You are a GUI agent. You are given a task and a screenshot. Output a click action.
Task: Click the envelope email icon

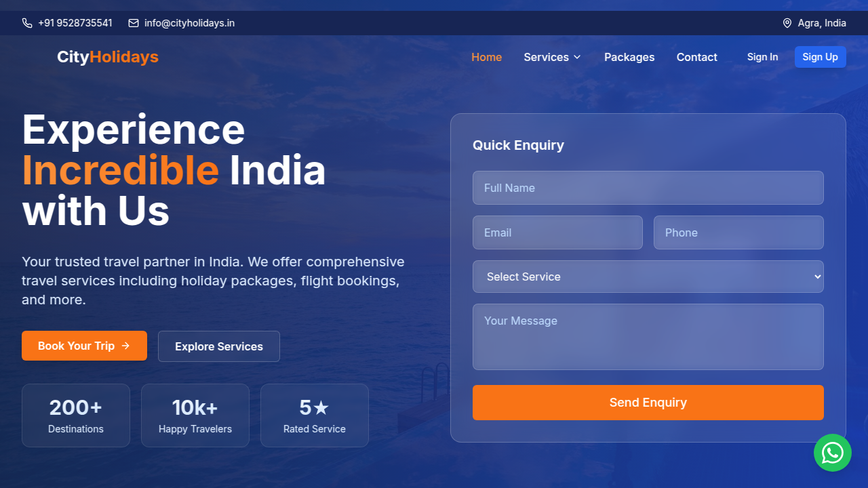[134, 23]
